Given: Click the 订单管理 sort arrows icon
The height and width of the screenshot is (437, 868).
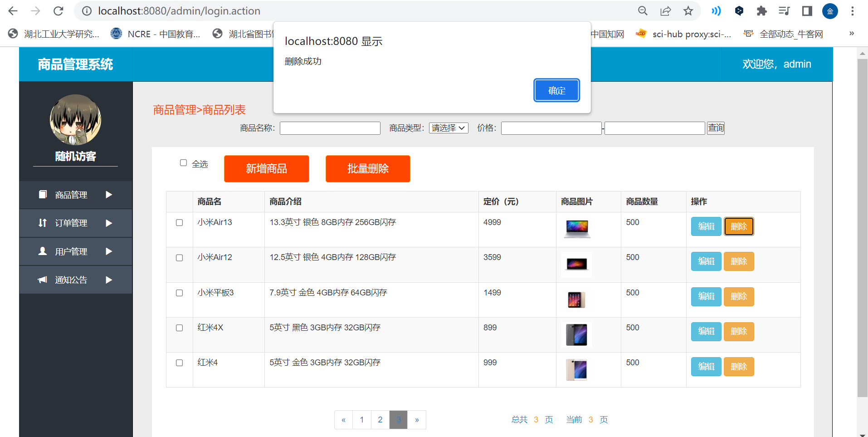Looking at the screenshot, I should [43, 223].
